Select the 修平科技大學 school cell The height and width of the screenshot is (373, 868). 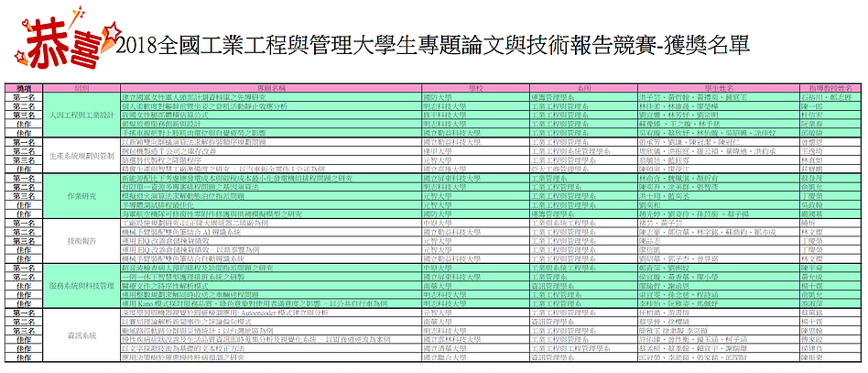[475, 115]
